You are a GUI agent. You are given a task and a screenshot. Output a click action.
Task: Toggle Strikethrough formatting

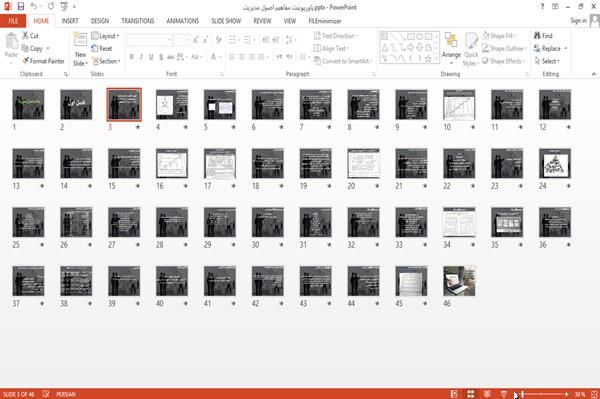(170, 57)
